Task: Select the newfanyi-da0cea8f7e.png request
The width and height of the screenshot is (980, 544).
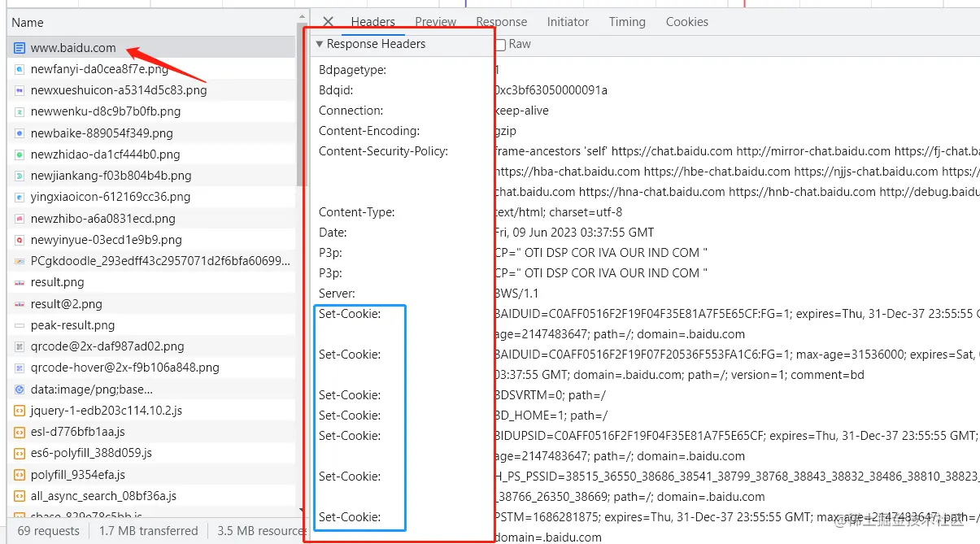Action: [x=151, y=69]
